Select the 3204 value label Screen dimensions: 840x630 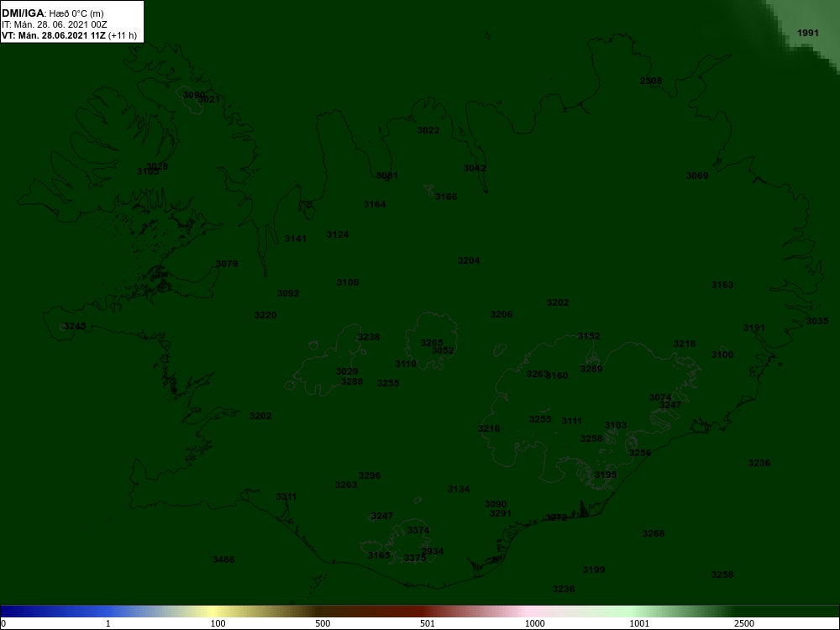tap(468, 260)
